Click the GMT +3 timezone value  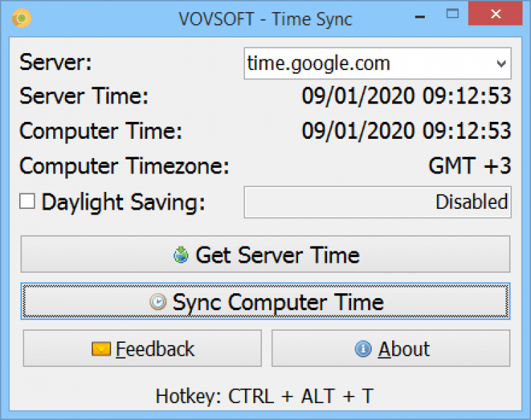tap(469, 166)
